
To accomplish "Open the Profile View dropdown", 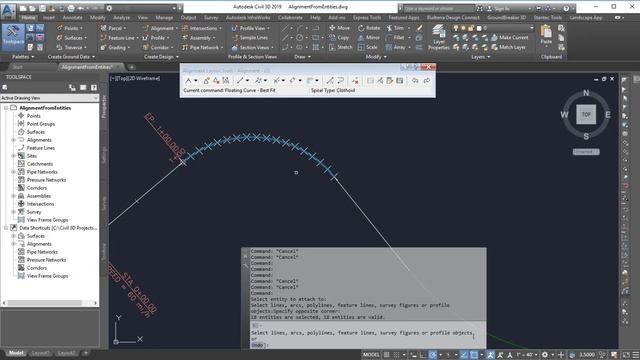I will [251, 28].
